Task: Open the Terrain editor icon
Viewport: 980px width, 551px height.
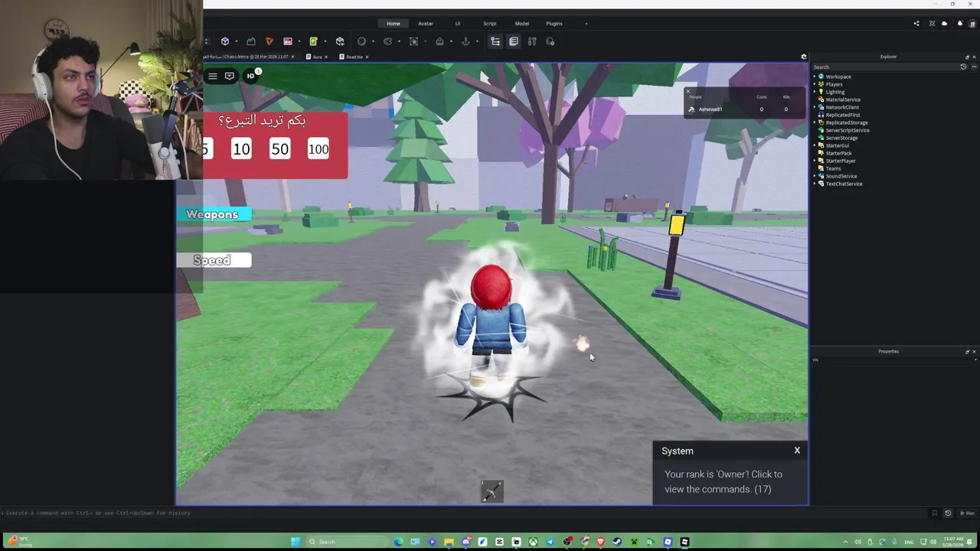Action: pos(250,41)
